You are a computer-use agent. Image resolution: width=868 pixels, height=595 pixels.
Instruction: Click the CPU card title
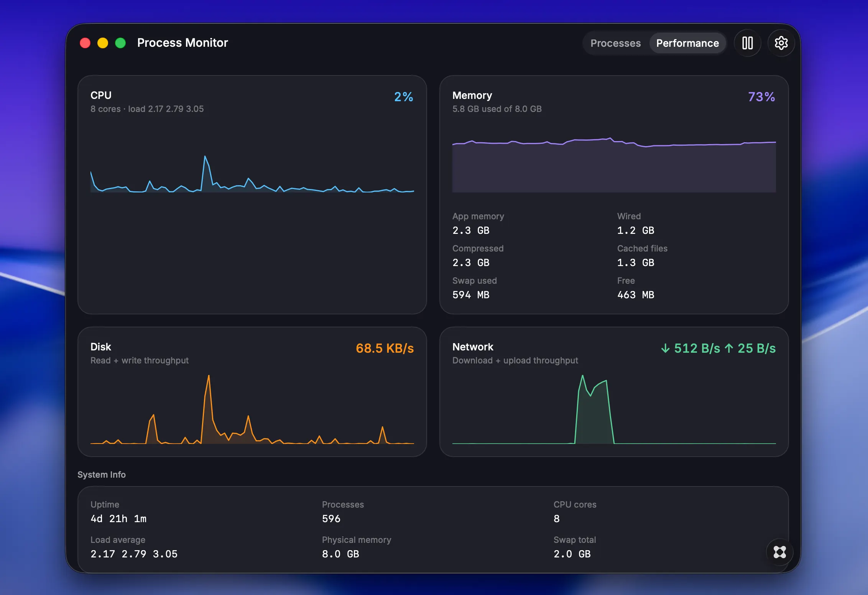point(101,95)
